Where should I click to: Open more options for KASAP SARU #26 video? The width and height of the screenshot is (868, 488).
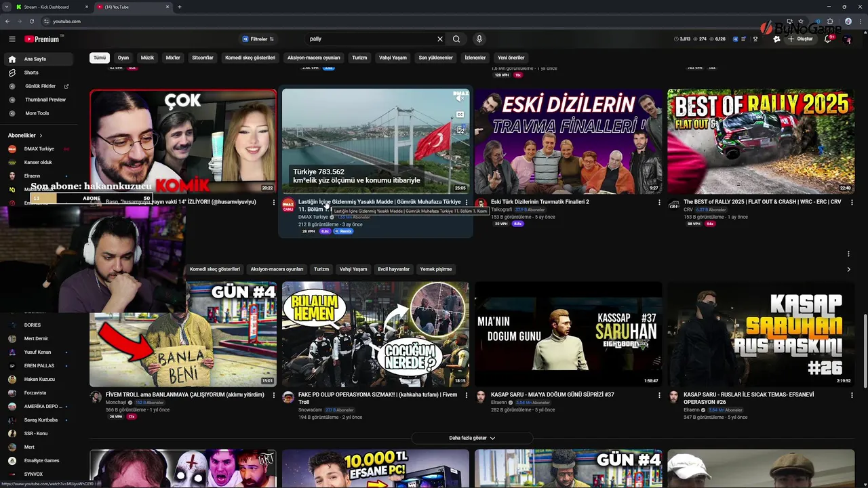pos(852,394)
